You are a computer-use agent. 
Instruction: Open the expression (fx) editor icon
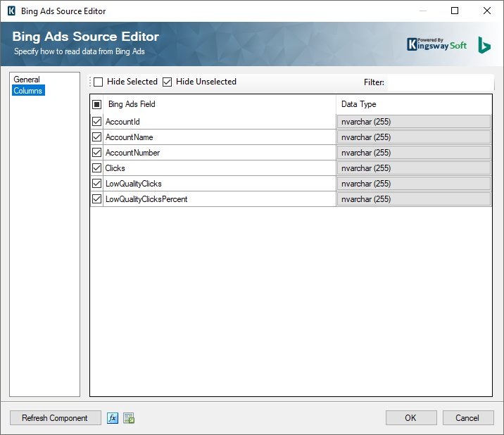[113, 418]
